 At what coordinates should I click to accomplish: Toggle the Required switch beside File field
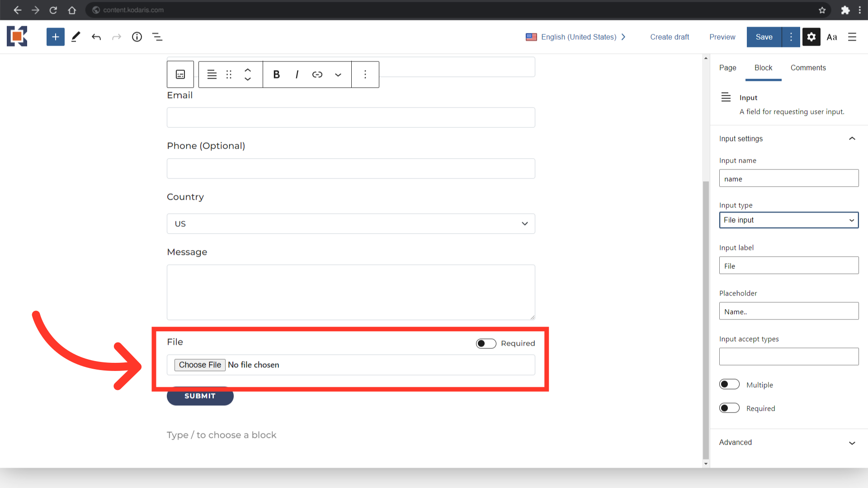pyautogui.click(x=486, y=343)
